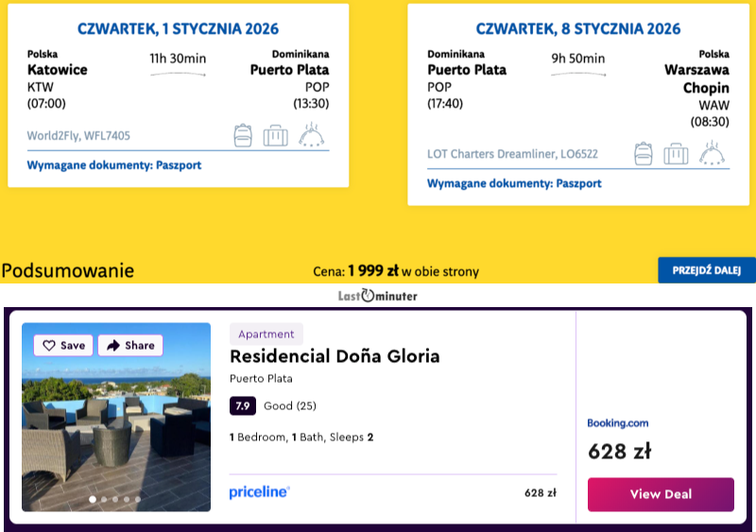Click the LOT Charters Dreamliner LO6522 label
756x532 pixels.
tap(512, 154)
